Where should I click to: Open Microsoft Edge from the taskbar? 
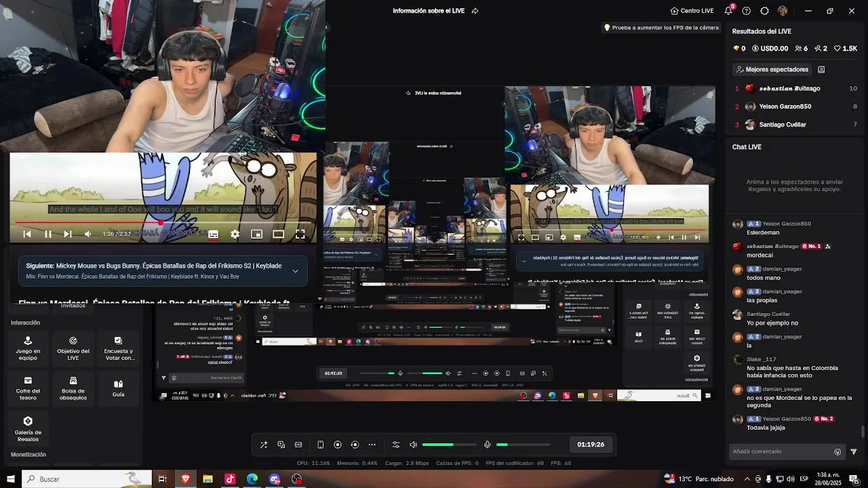[252, 479]
